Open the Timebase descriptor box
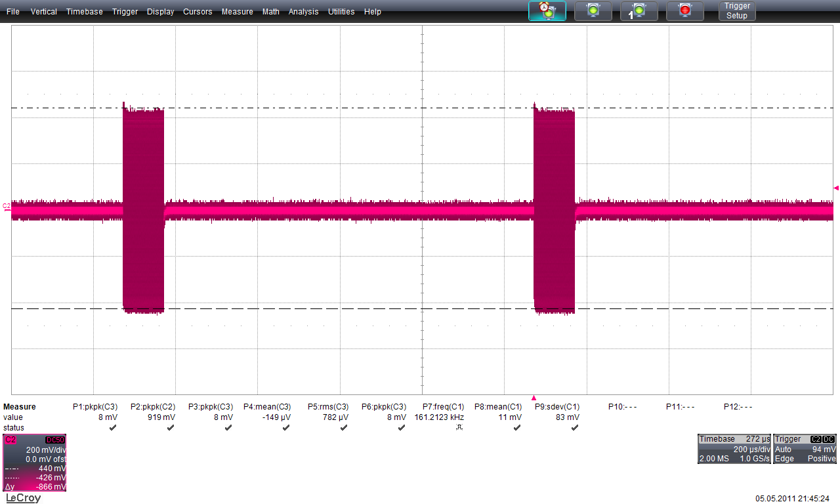Screen dimensions: 840x504 (x=734, y=449)
